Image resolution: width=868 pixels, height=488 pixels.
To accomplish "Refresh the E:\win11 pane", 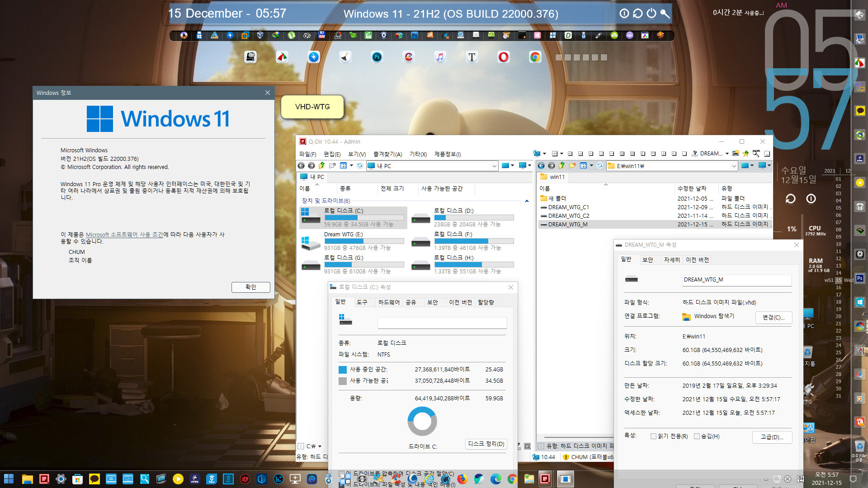I will pos(600,166).
